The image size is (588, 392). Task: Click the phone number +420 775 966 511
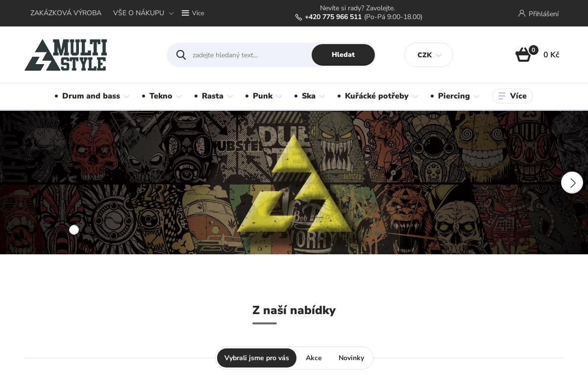[x=333, y=17]
